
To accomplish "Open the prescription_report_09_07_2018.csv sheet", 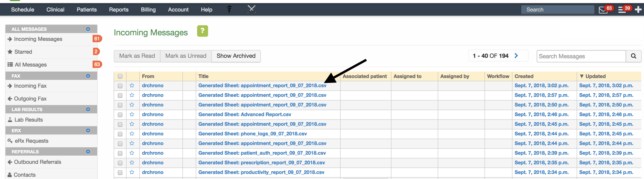I will pos(261,163).
